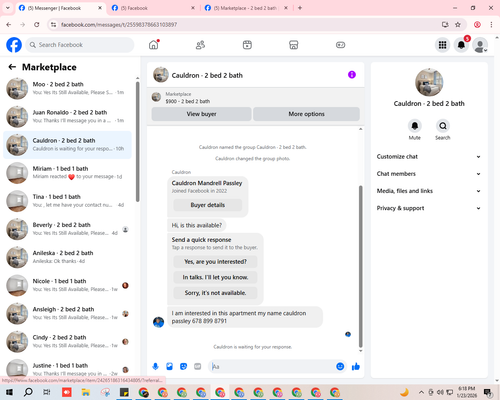Open the Friends icon in top navigation

(200, 45)
